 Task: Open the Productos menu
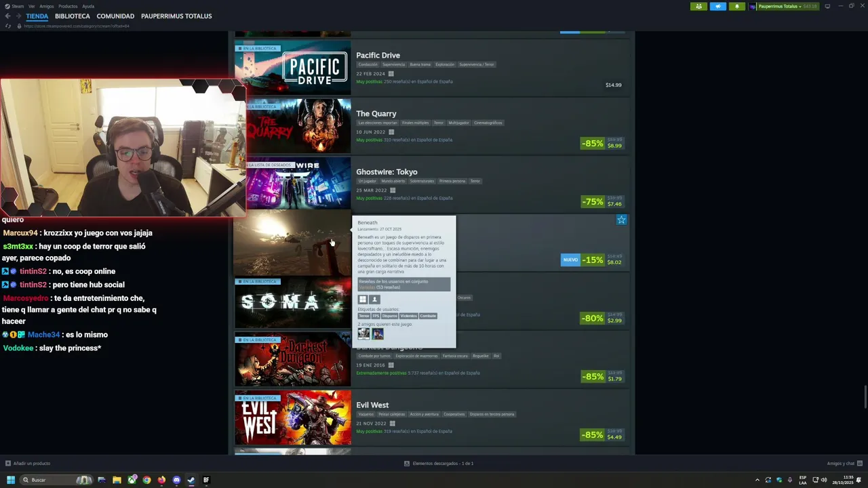pos(68,6)
